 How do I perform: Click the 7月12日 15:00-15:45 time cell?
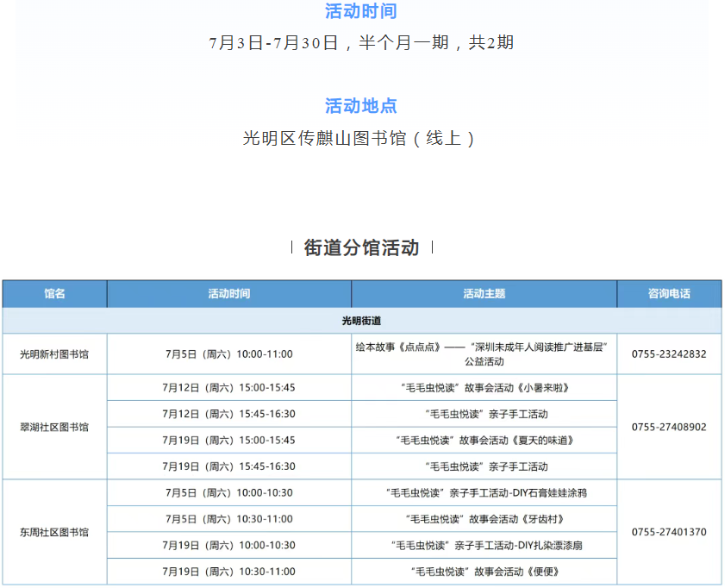[x=228, y=388]
